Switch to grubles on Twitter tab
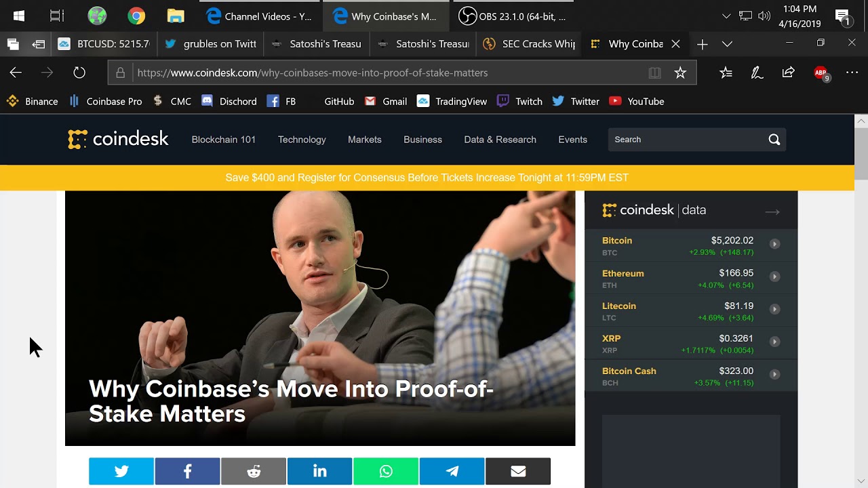 point(211,44)
